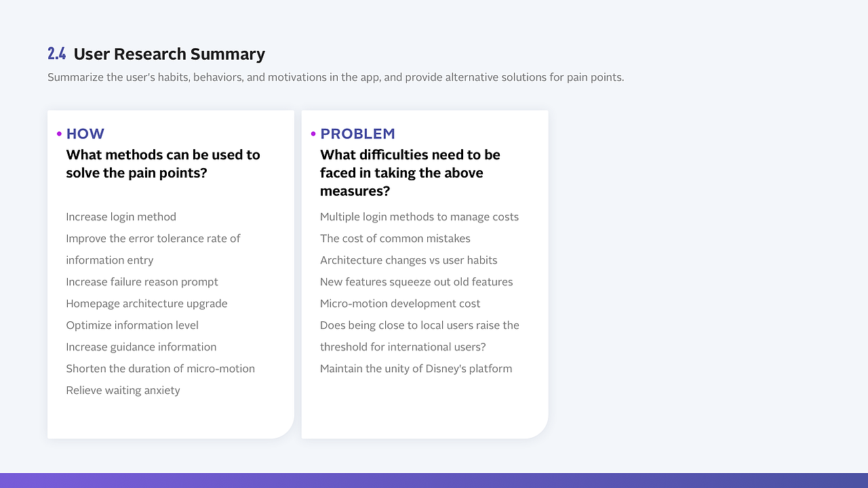Select 'New features squeeze out old features'

(x=416, y=282)
